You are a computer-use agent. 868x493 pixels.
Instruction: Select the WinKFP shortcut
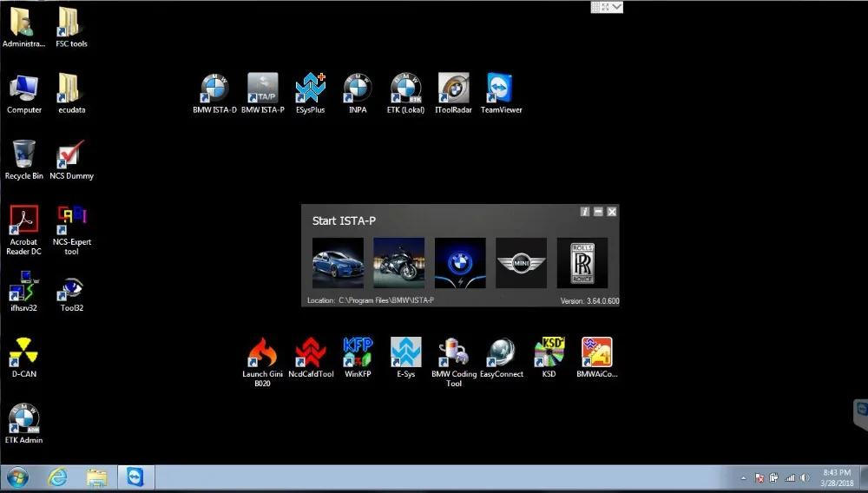[358, 358]
